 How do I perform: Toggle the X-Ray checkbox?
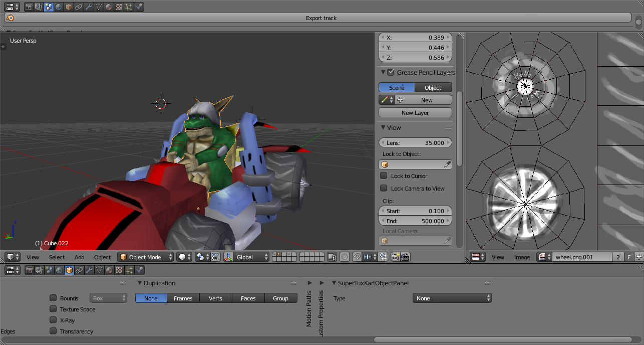click(53, 320)
